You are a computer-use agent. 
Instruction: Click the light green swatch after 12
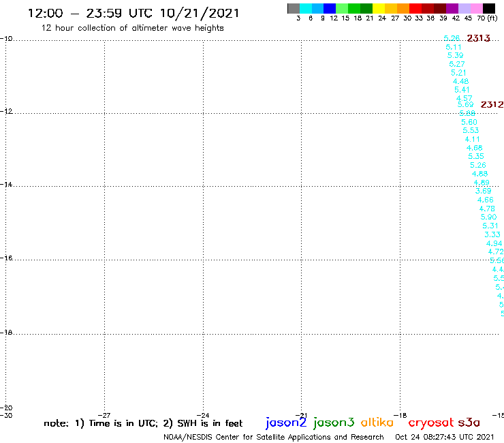342,8
